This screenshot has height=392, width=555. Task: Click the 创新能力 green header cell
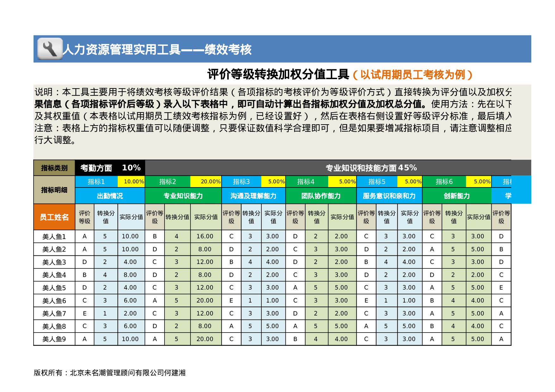458,196
